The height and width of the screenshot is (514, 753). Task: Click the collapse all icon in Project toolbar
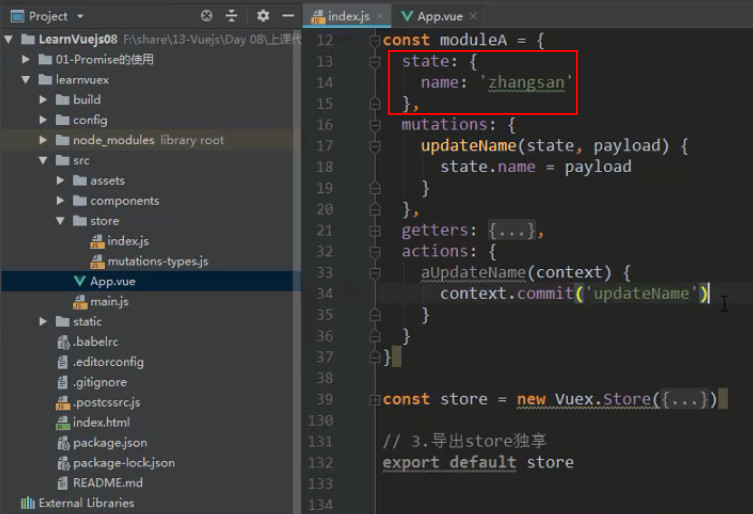231,16
